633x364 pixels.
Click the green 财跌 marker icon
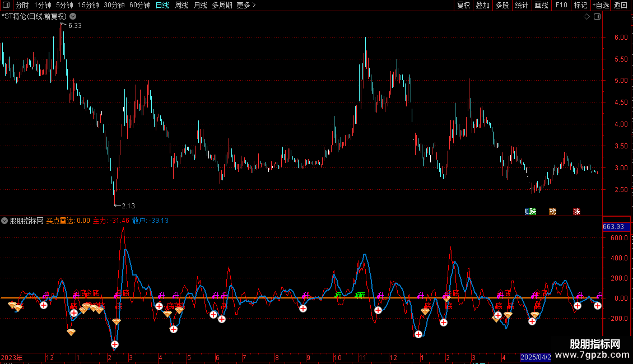530,211
